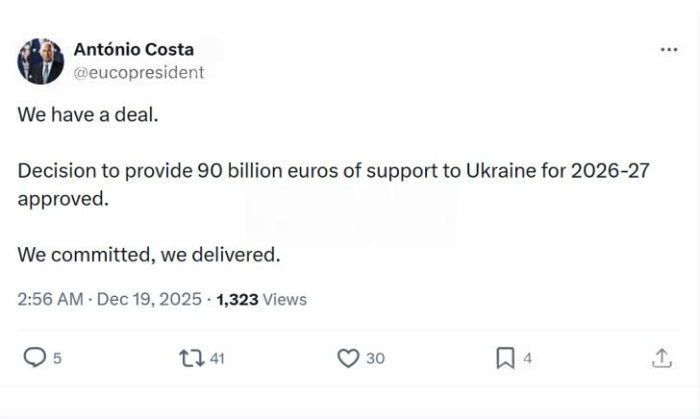
Task: Click the like count of 30
Action: tap(374, 358)
